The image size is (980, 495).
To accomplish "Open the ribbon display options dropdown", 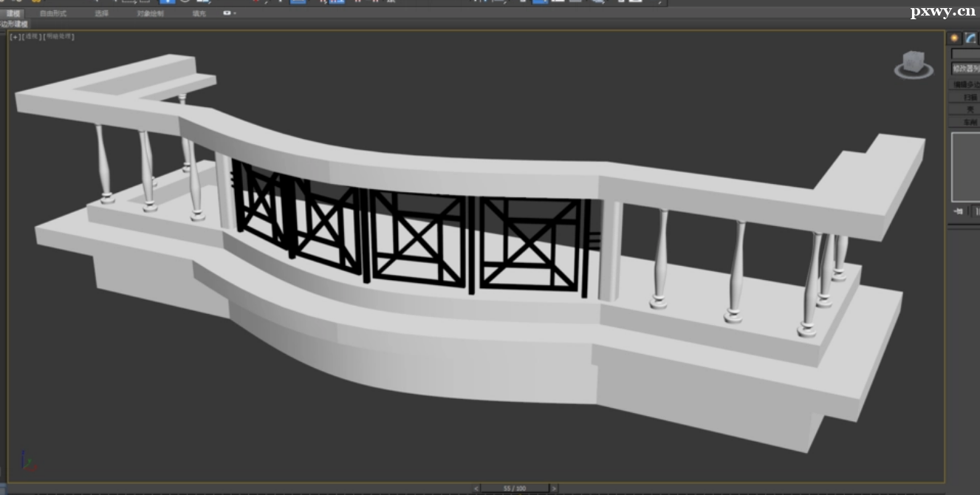I will [229, 13].
